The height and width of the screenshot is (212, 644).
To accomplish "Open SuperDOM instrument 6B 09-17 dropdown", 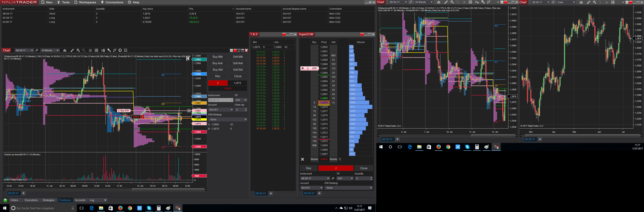I will (315, 178).
